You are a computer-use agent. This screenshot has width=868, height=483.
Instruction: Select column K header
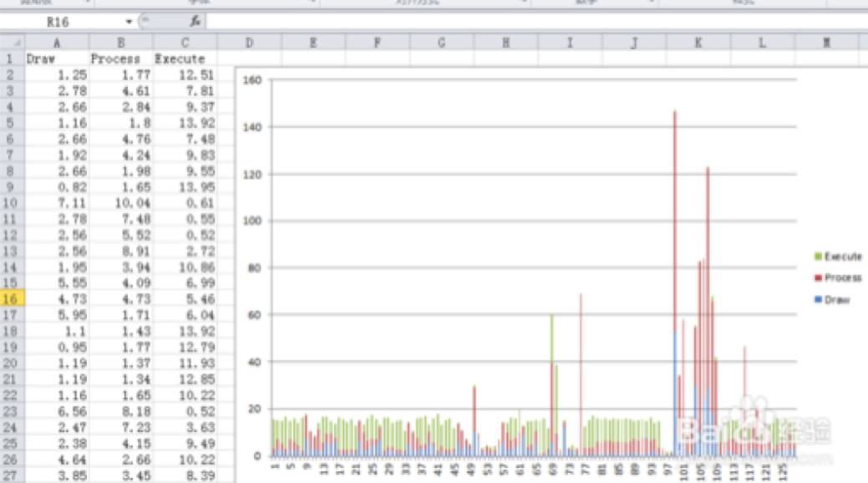click(x=698, y=43)
